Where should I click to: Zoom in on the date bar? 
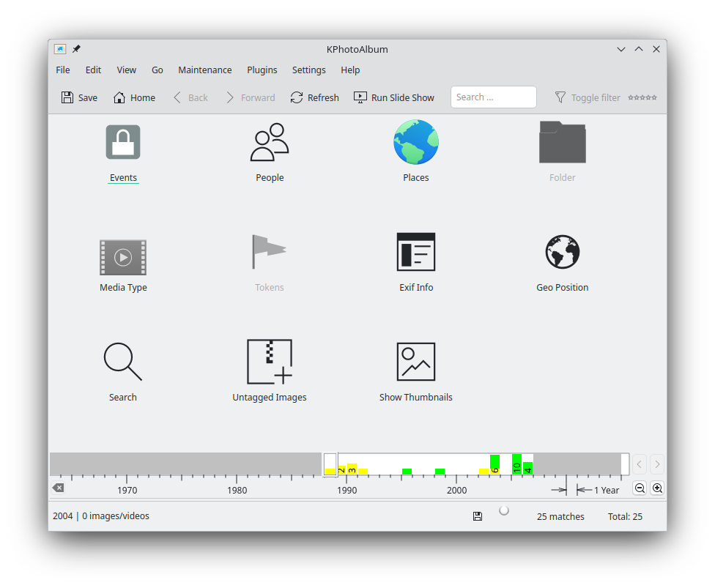pyautogui.click(x=657, y=488)
